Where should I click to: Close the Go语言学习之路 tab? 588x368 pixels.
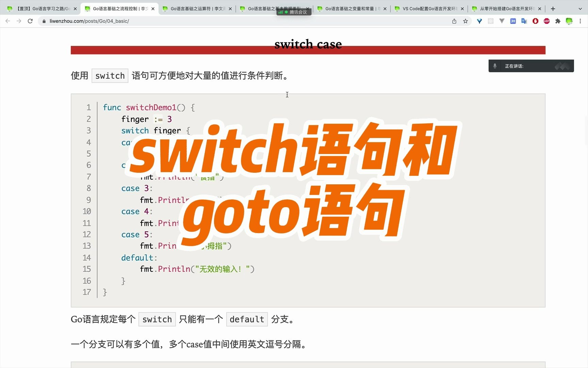tap(75, 9)
